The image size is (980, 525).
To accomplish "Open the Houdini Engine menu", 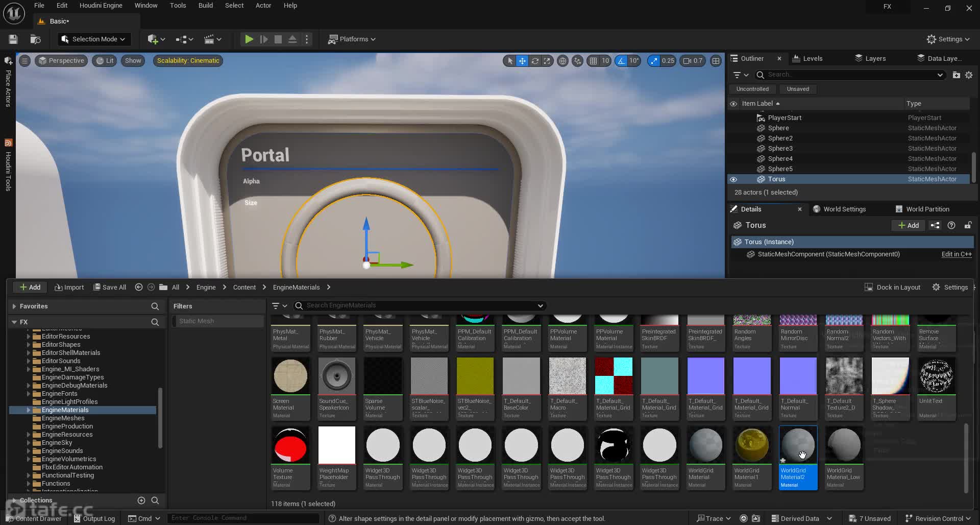I will 101,6.
